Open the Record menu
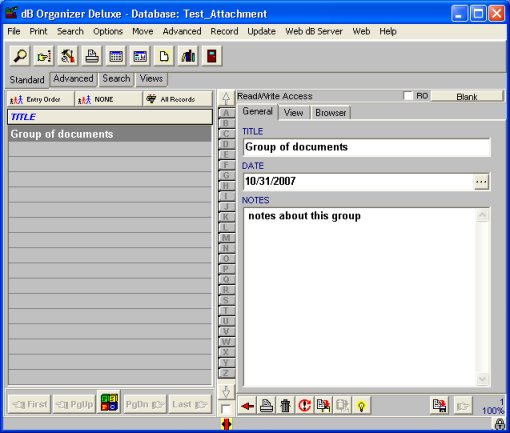Viewport: 510px width, 433px height. [x=224, y=31]
